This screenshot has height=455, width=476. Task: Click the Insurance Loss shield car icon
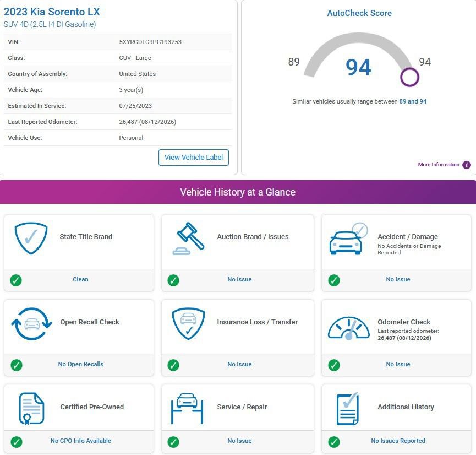coord(188,324)
